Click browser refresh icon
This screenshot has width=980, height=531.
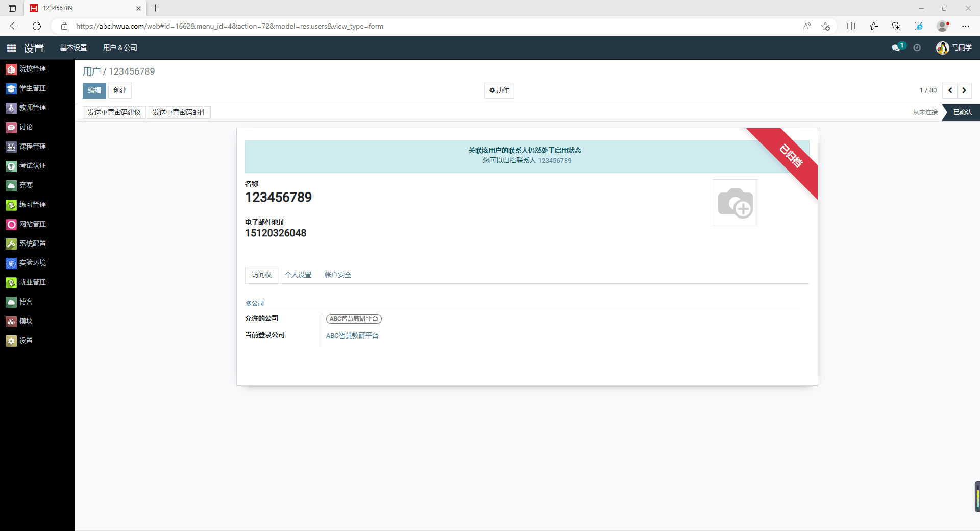(x=37, y=26)
